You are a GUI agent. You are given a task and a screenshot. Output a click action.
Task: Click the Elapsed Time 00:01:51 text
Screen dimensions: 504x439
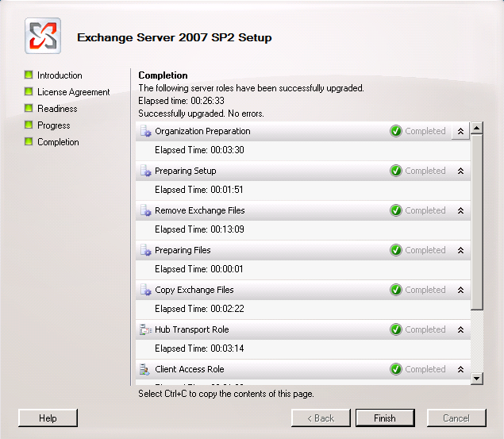198,190
